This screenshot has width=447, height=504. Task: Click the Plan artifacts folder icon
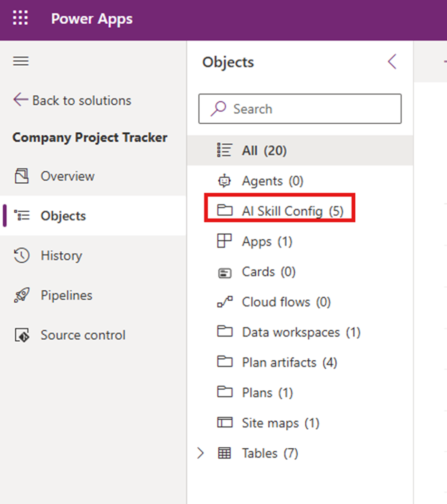point(225,361)
